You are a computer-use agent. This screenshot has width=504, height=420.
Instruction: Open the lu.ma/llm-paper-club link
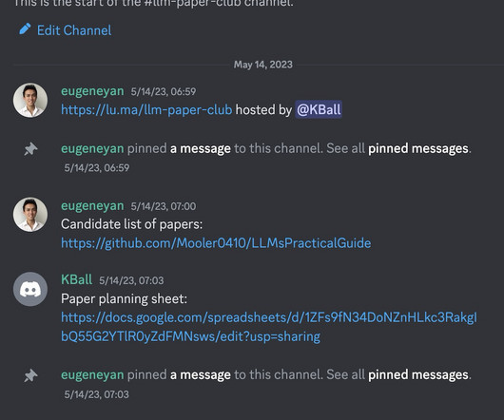(146, 110)
